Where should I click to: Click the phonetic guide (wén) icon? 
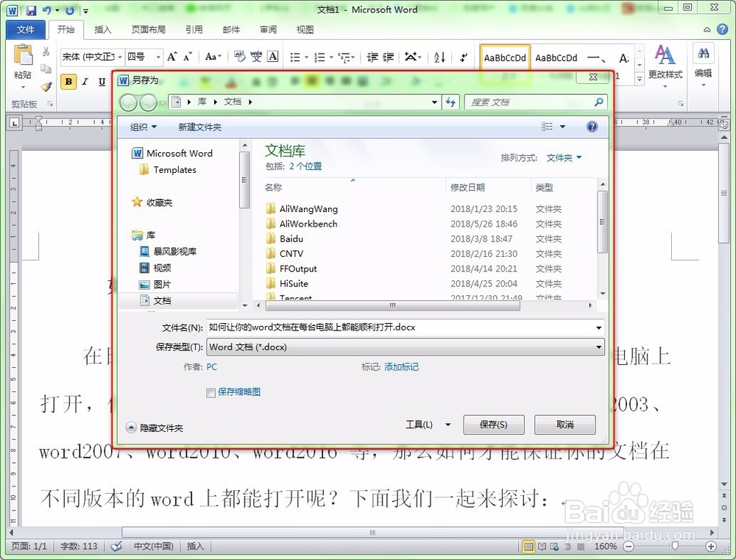click(256, 57)
